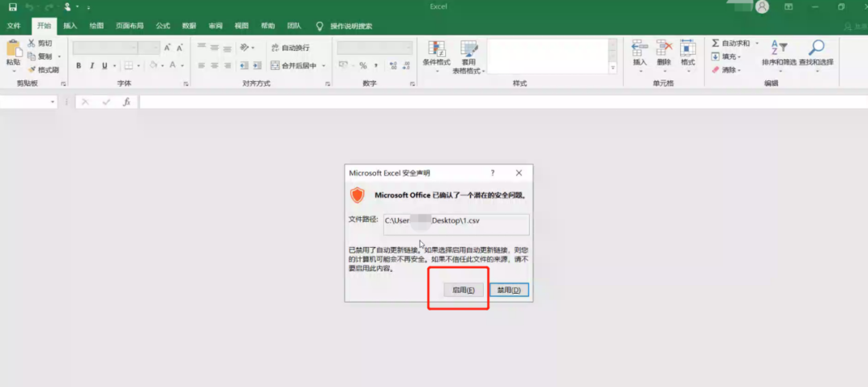Open the 清除 (Clear) dropdown
Screen dimensions: 868x387
[x=726, y=70]
